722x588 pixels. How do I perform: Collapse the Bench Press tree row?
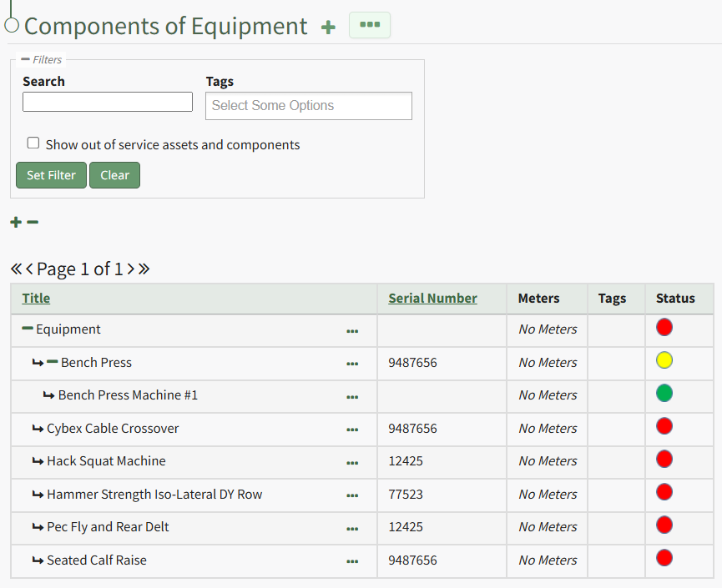coord(53,362)
